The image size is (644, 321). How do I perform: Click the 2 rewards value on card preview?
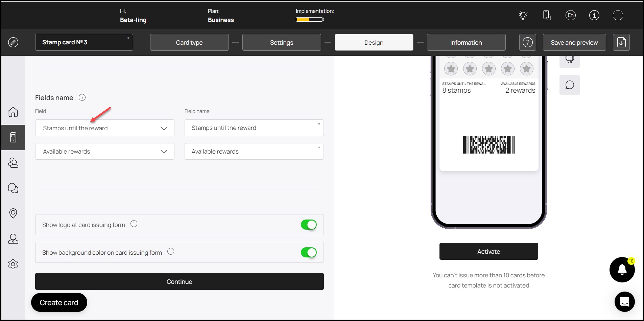(520, 90)
